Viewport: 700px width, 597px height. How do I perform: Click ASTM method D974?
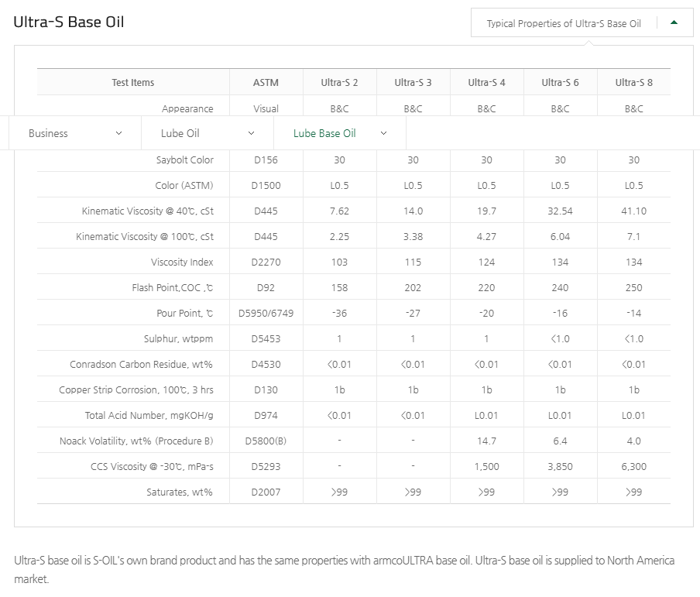coord(266,415)
